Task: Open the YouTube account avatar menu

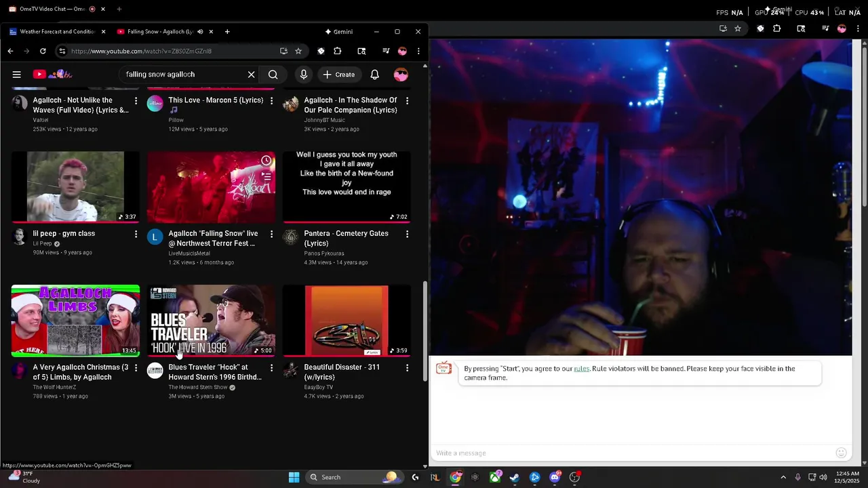Action: (x=401, y=75)
